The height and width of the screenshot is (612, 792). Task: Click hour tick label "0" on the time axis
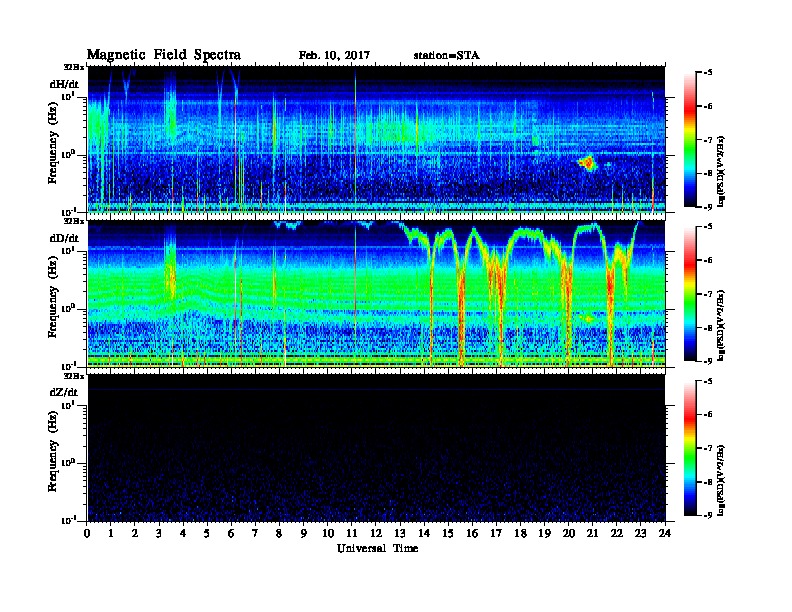87,534
